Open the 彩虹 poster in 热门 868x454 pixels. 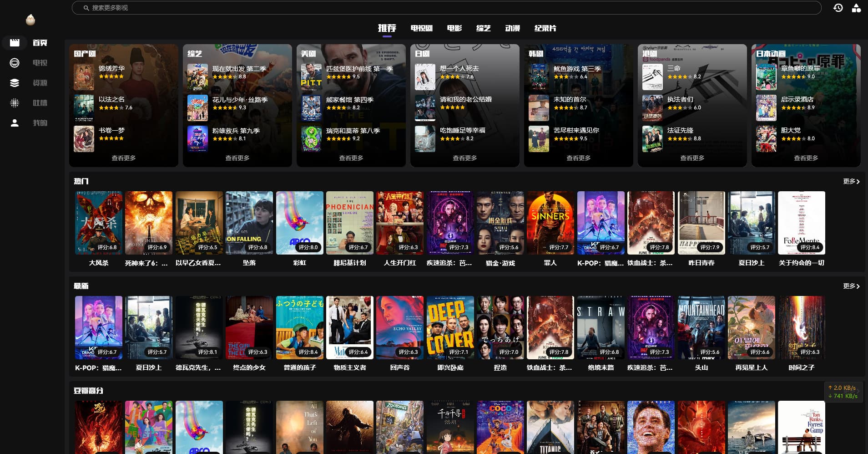point(300,223)
